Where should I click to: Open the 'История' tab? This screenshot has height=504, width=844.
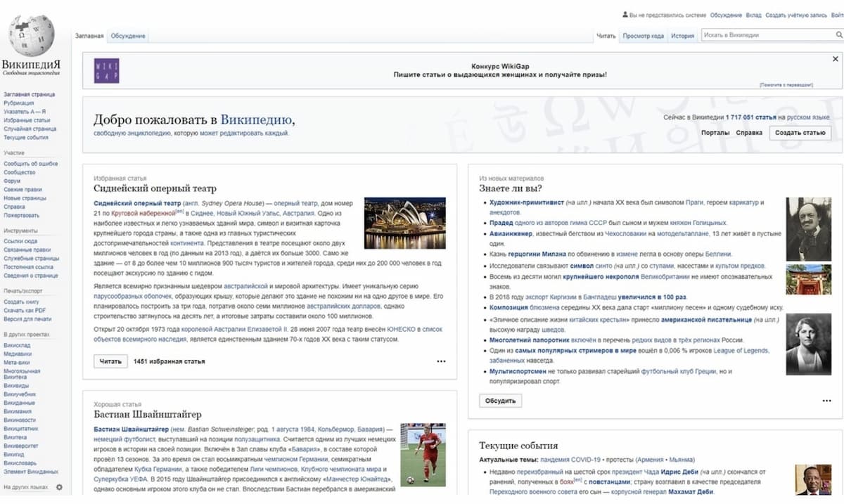pos(682,36)
